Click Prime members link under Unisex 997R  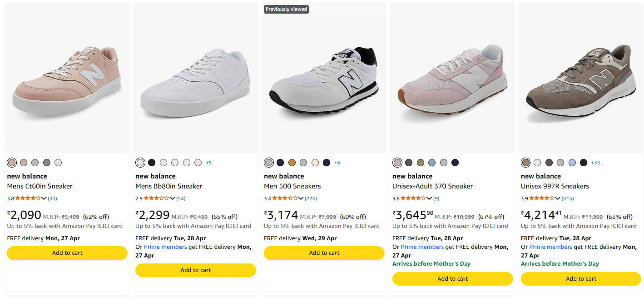tap(550, 247)
